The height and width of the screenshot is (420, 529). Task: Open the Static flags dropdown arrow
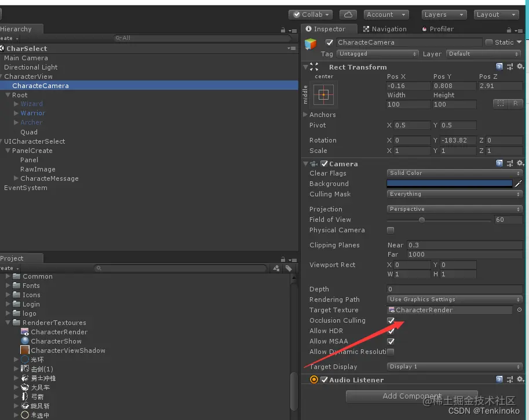(519, 42)
